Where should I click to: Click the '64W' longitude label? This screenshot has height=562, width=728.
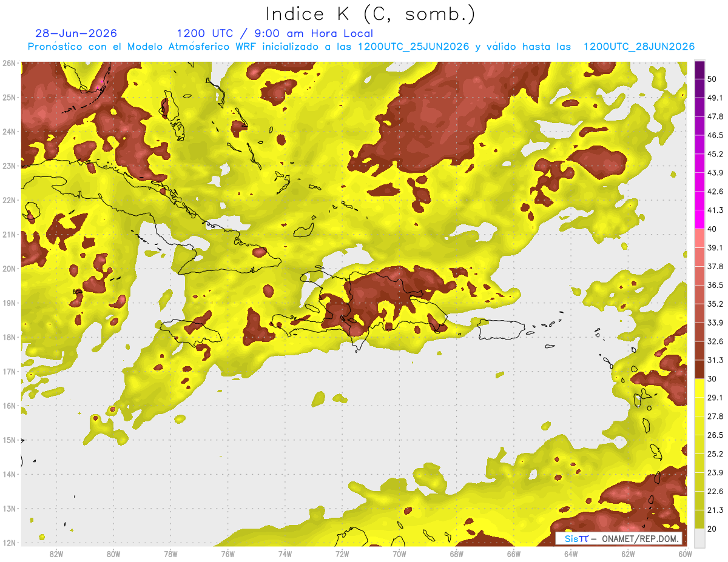(571, 554)
